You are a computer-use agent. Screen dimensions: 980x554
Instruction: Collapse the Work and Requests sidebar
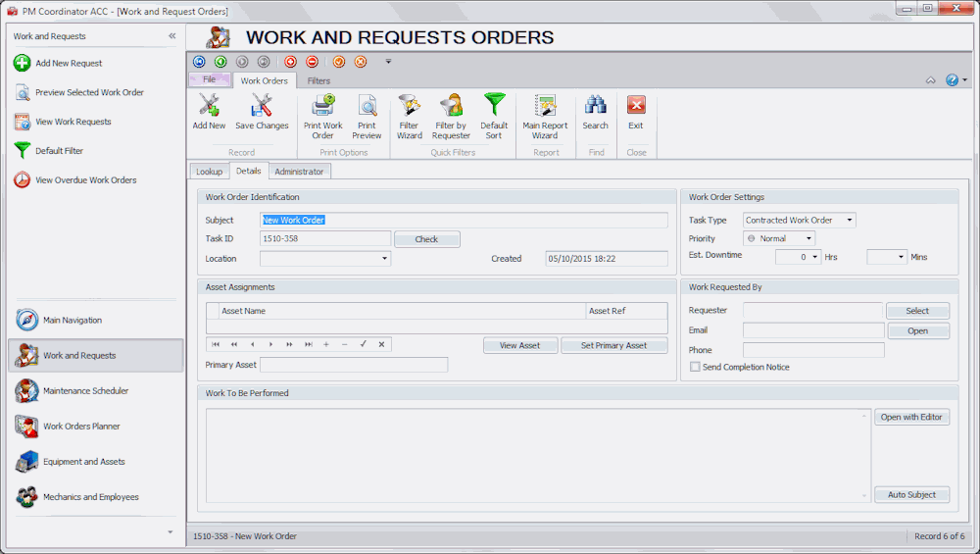pos(172,36)
